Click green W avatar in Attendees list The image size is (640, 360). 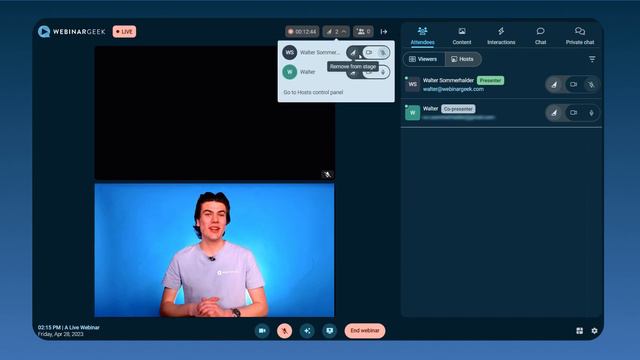[413, 113]
